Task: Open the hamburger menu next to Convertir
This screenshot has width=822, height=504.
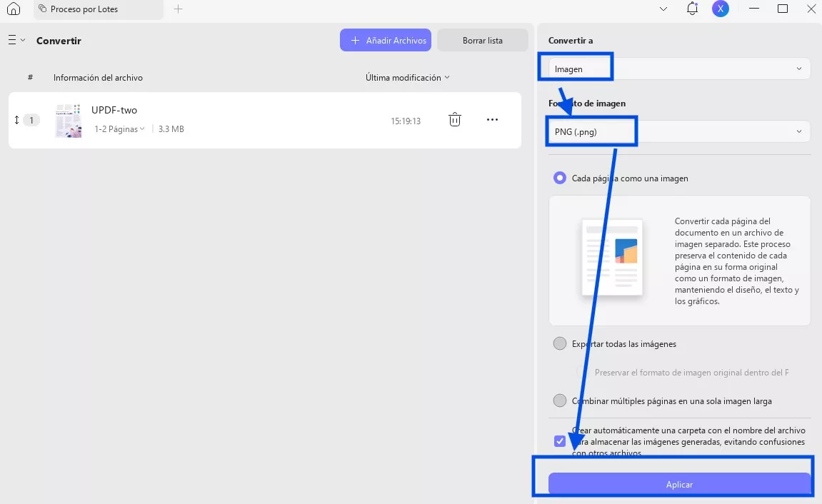Action: tap(16, 40)
